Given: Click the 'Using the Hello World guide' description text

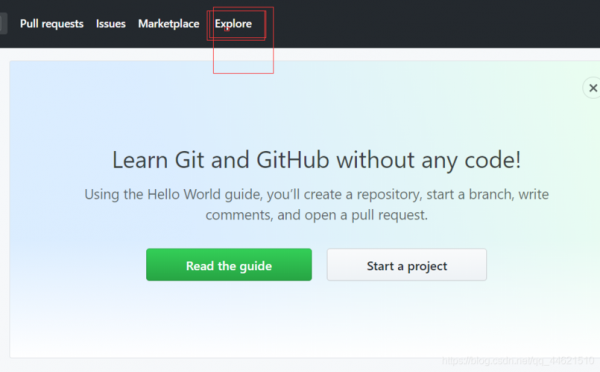Looking at the screenshot, I should 316,205.
